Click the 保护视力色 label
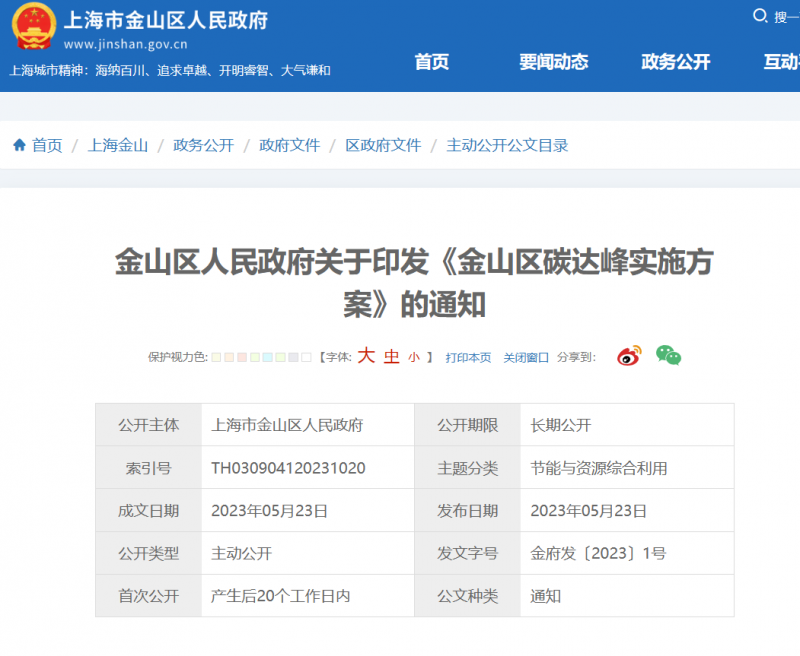This screenshot has width=800, height=656. (178, 357)
